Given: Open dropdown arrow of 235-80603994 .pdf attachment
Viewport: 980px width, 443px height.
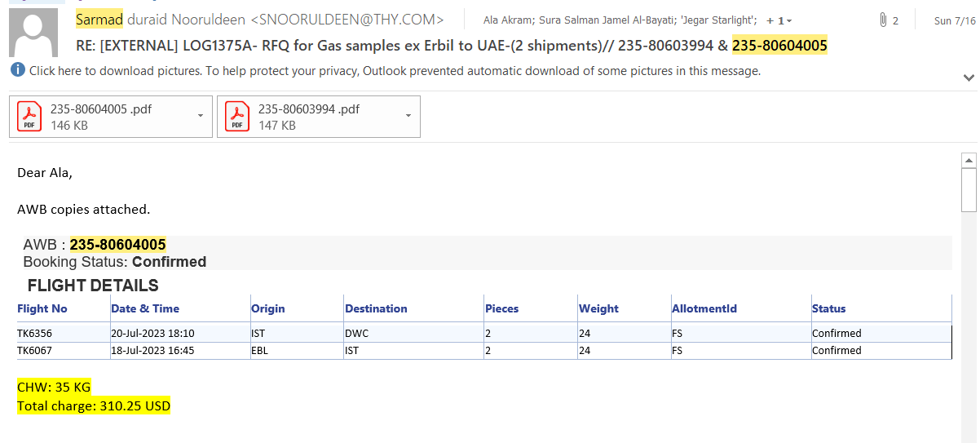Looking at the screenshot, I should [x=408, y=116].
